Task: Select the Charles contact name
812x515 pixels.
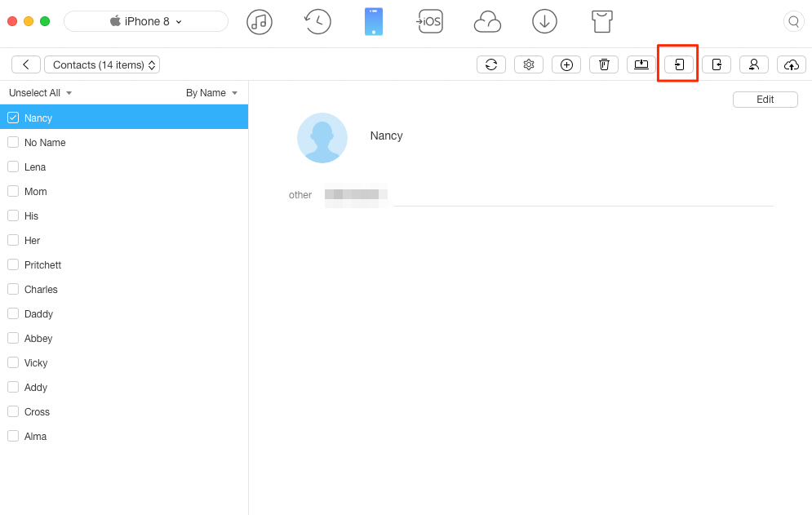Action: pyautogui.click(x=40, y=289)
